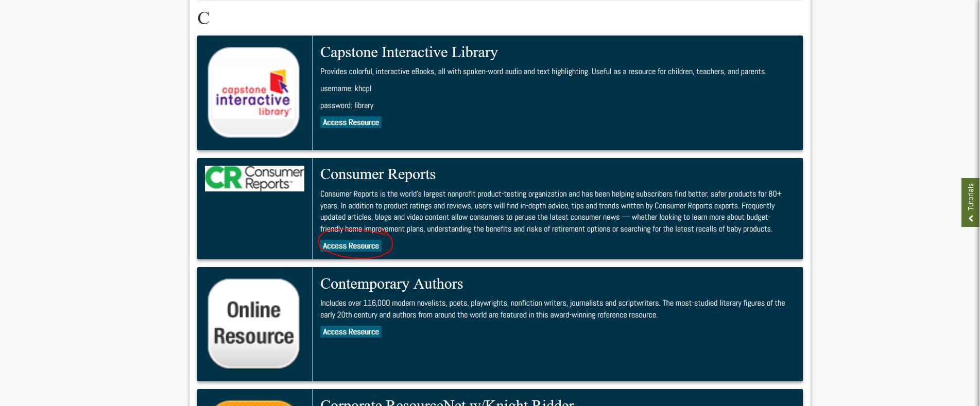Viewport: 980px width, 406px height.
Task: Click the section letter C heading
Action: click(x=203, y=18)
